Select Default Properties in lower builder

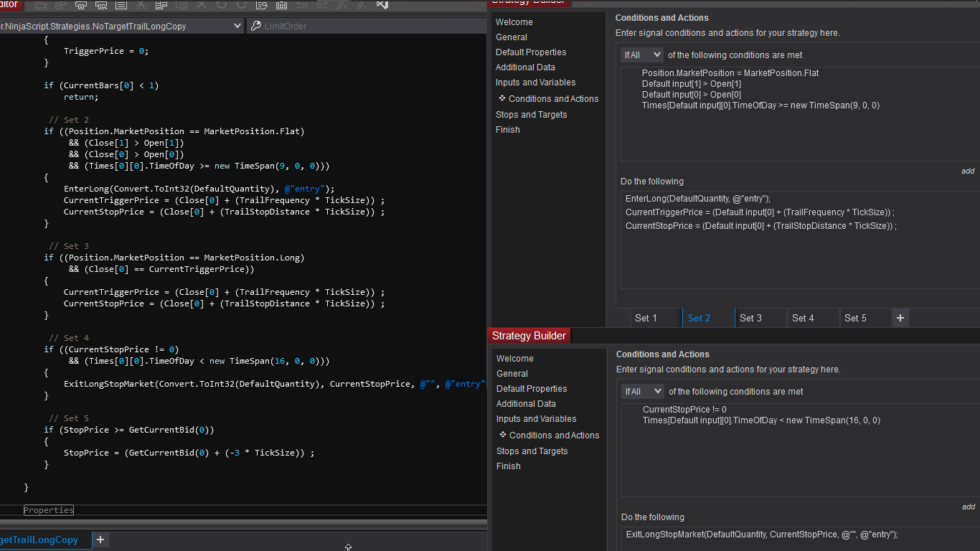[x=532, y=389]
